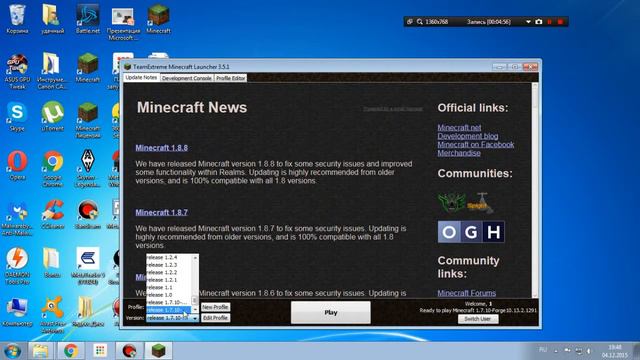Click the dropdown list scroll-up arrow
640x360 pixels.
tap(195, 258)
